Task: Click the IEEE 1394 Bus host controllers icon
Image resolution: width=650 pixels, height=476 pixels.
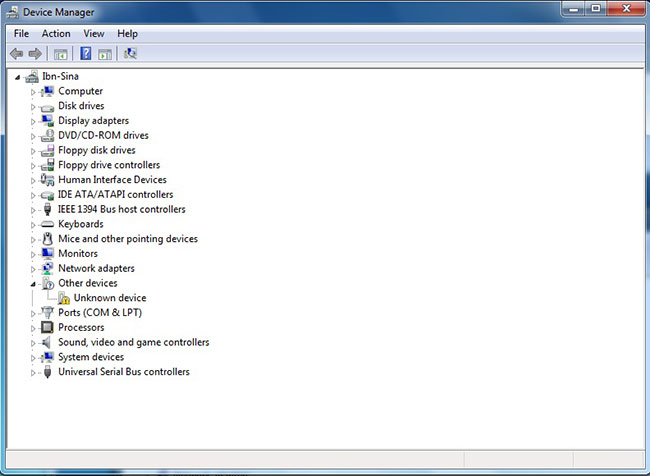Action: pyautogui.click(x=48, y=209)
